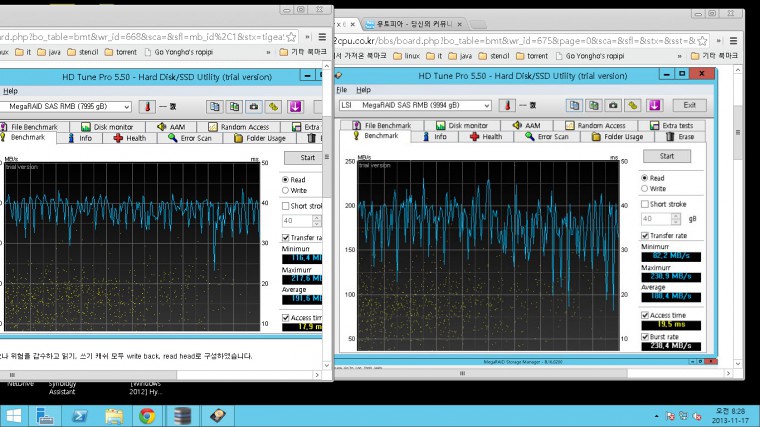Select Write radio in right HD Tune
The image size is (760, 427).
pos(645,189)
